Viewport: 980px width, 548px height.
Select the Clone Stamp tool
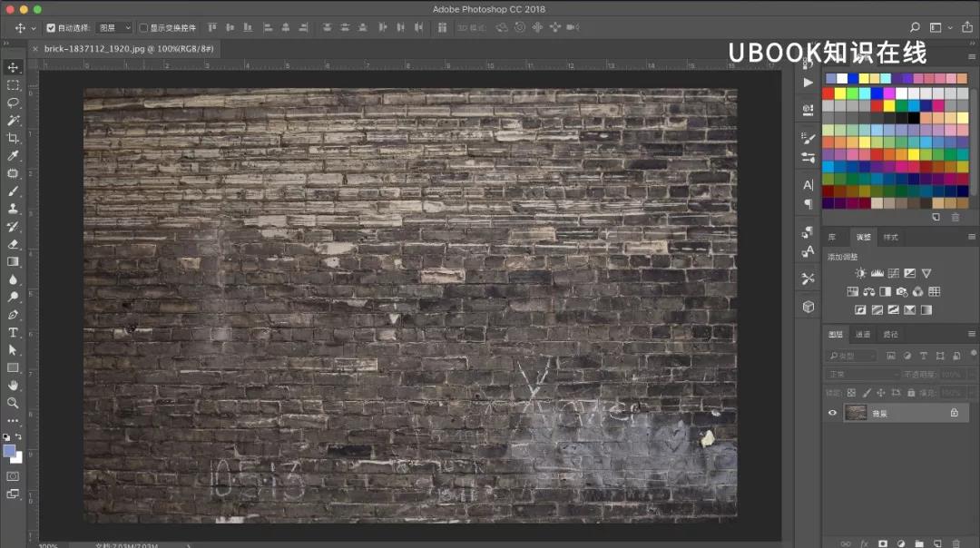pyautogui.click(x=13, y=209)
